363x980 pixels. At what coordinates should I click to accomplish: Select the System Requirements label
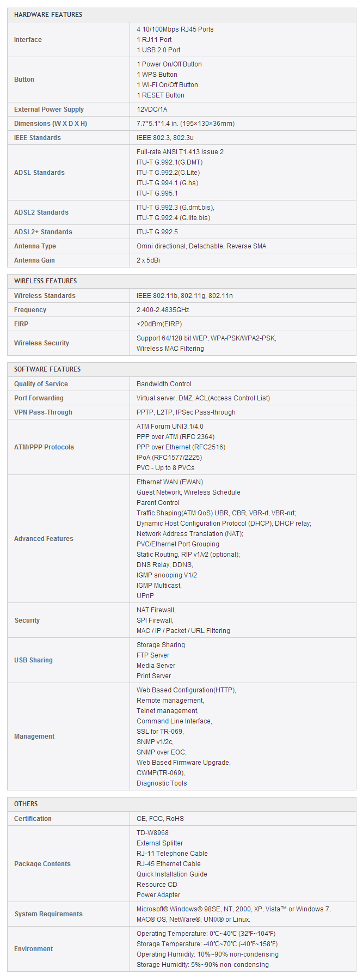(48, 914)
